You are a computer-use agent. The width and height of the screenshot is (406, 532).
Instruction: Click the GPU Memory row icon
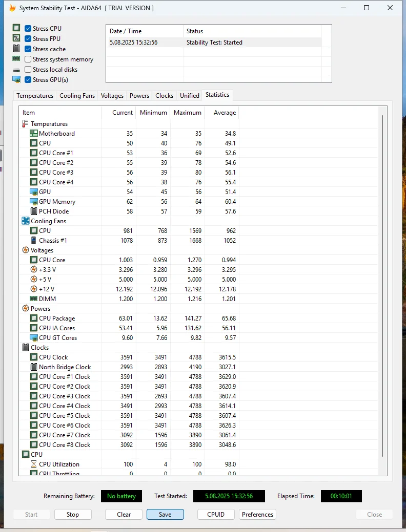pyautogui.click(x=34, y=202)
